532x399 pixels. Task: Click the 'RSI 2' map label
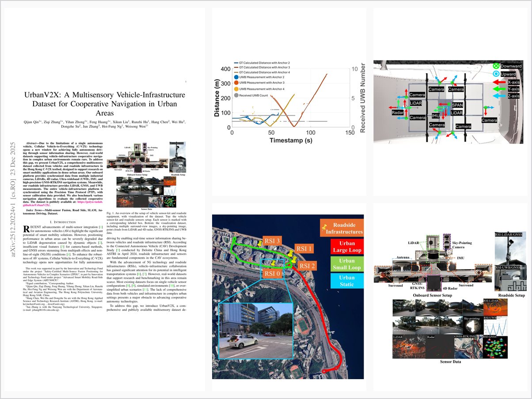(x=307, y=266)
